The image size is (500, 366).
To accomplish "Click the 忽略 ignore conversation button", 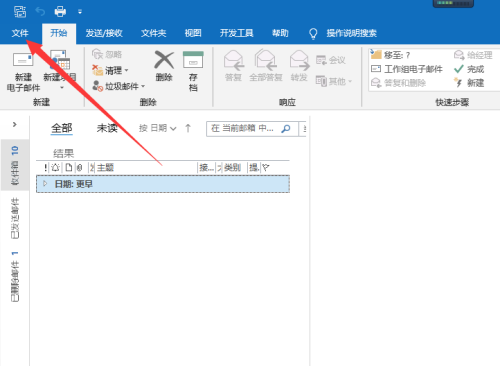I will [x=107, y=54].
